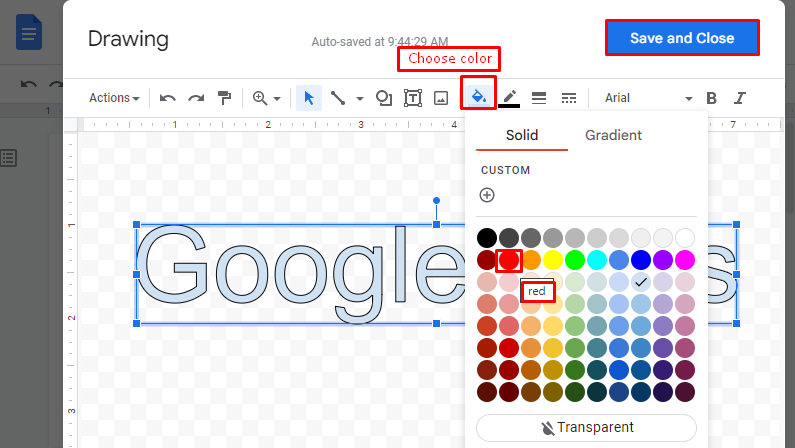Open the Shape tool
The image size is (795, 448).
384,98
